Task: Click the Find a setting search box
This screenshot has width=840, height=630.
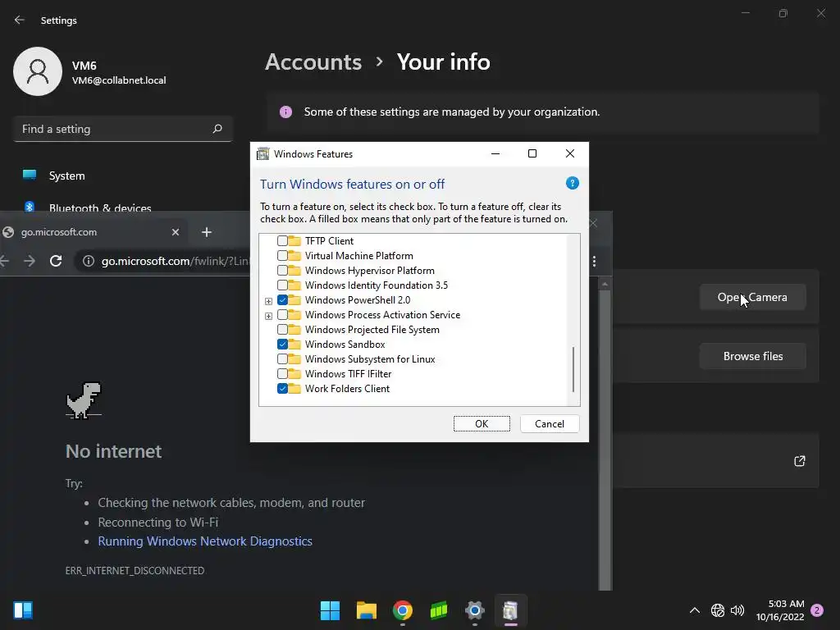Action: pos(123,129)
